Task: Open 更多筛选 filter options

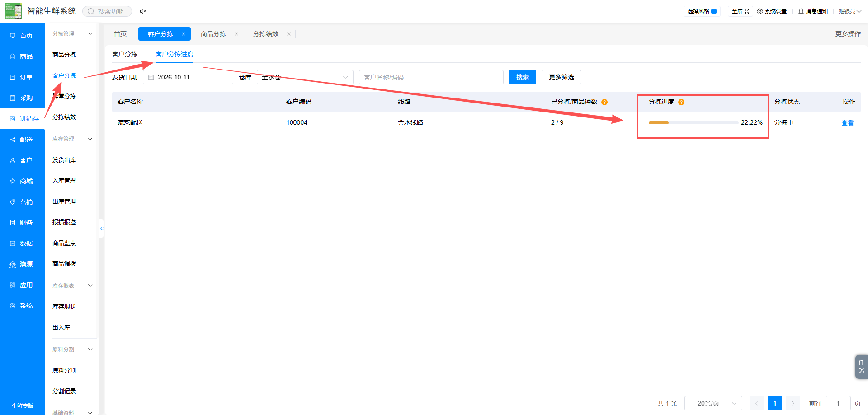Action: (561, 77)
